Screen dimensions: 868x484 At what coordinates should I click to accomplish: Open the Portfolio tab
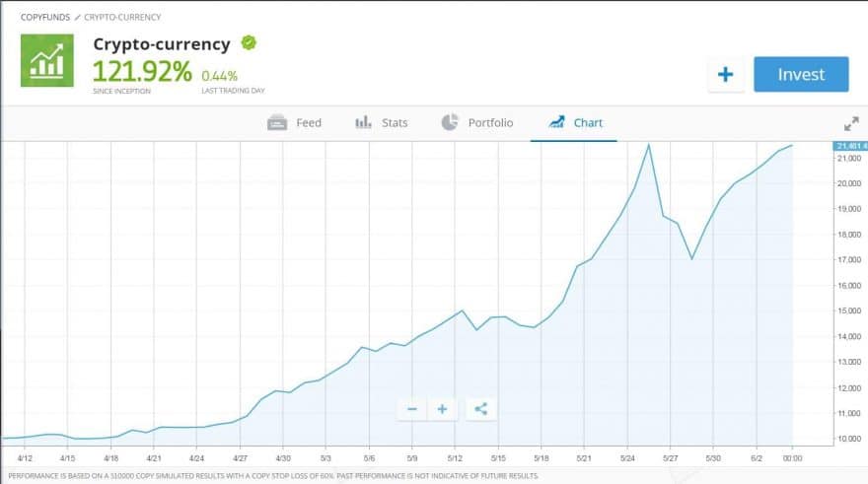tap(476, 123)
